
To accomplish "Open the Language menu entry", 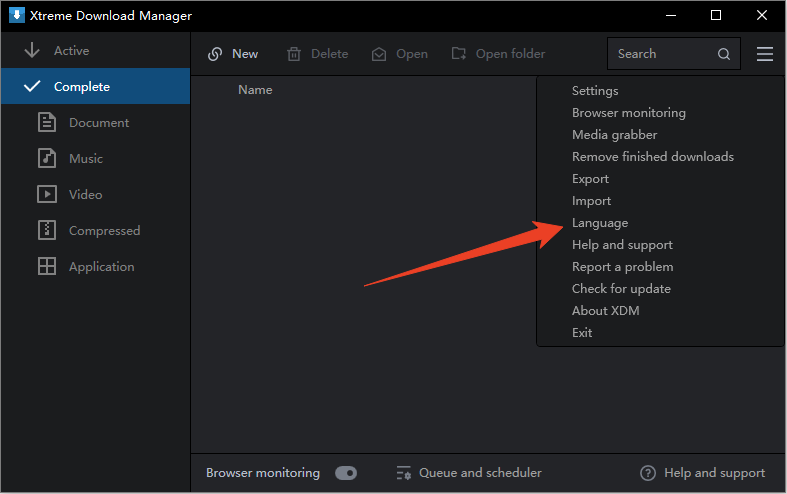I will click(600, 223).
